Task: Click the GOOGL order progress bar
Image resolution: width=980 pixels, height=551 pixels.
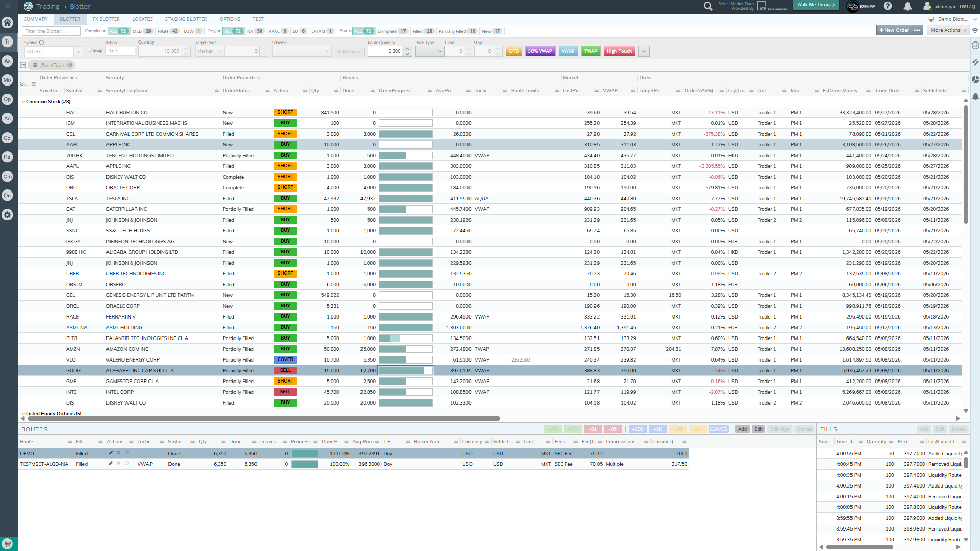Action: 406,371
